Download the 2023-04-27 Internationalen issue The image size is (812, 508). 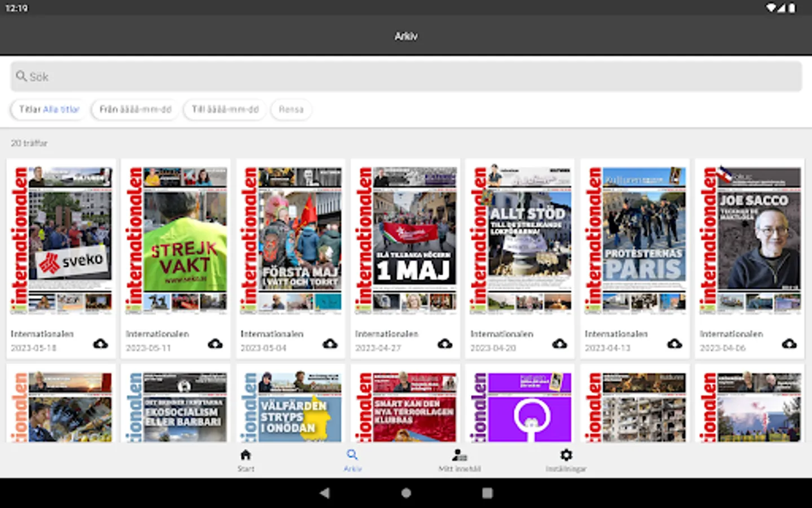click(x=445, y=344)
